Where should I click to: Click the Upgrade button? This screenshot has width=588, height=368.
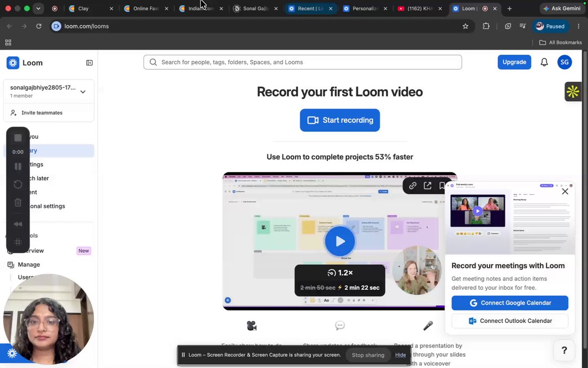(x=514, y=62)
